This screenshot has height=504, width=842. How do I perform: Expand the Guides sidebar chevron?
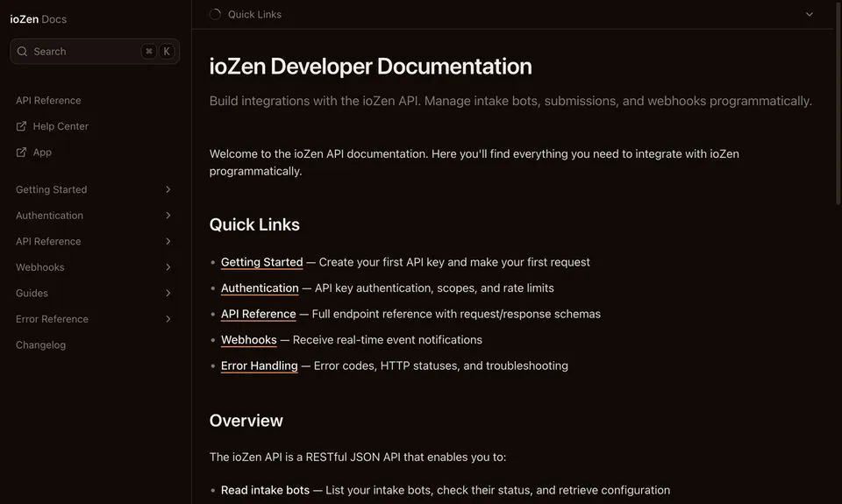click(x=168, y=293)
